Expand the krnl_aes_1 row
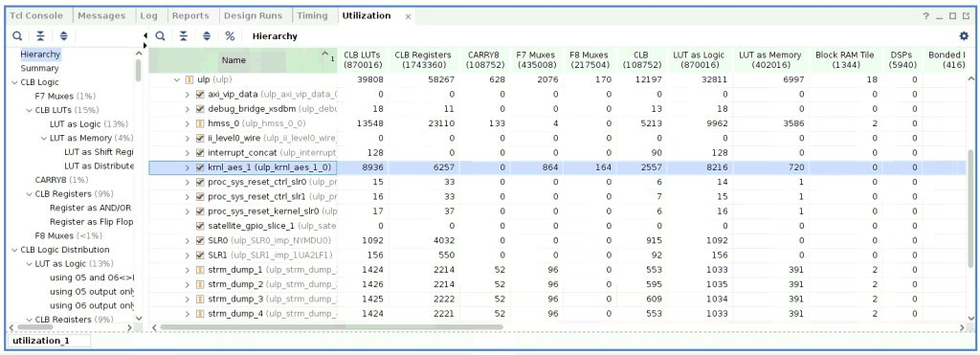This screenshot has width=980, height=355. [x=187, y=167]
